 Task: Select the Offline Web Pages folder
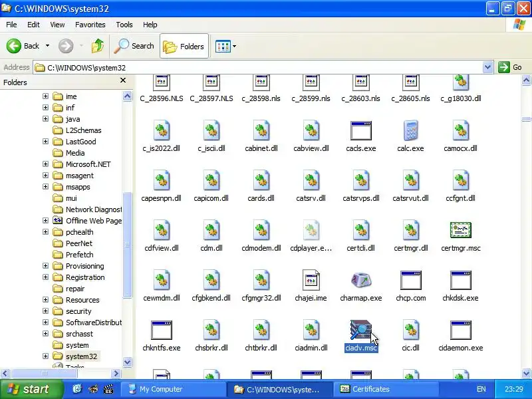pyautogui.click(x=94, y=221)
